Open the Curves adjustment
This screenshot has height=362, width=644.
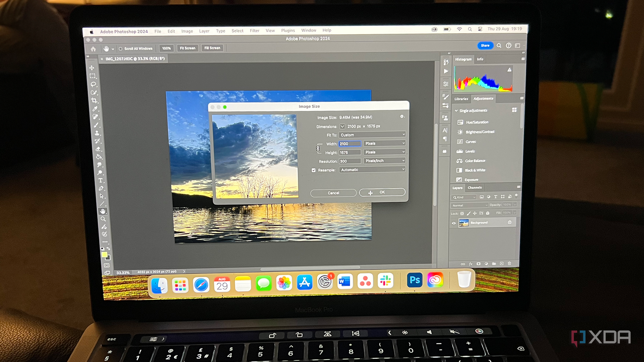(470, 142)
